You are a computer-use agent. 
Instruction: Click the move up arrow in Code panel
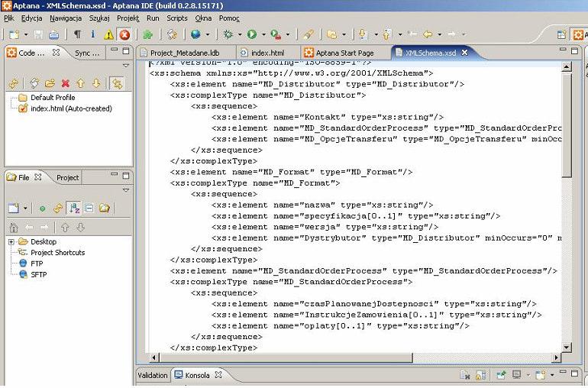81,83
